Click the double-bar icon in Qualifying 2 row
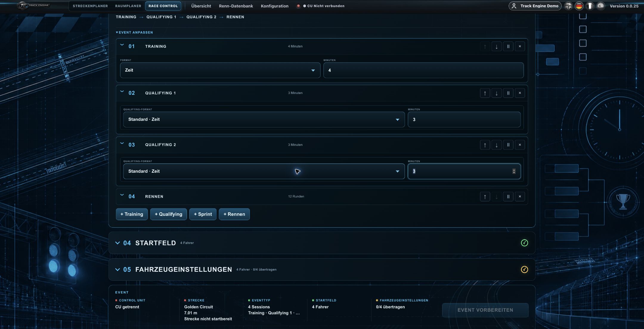The width and height of the screenshot is (644, 329). click(x=508, y=145)
